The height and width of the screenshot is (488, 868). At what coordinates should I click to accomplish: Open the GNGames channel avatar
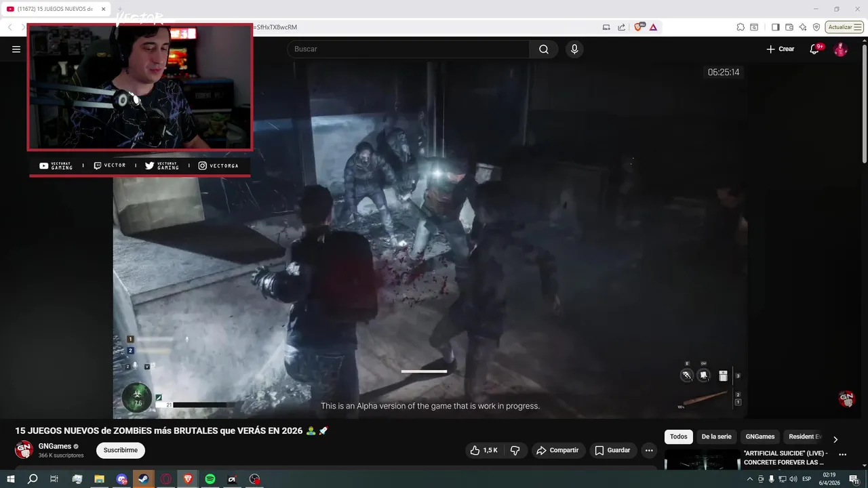pos(24,449)
